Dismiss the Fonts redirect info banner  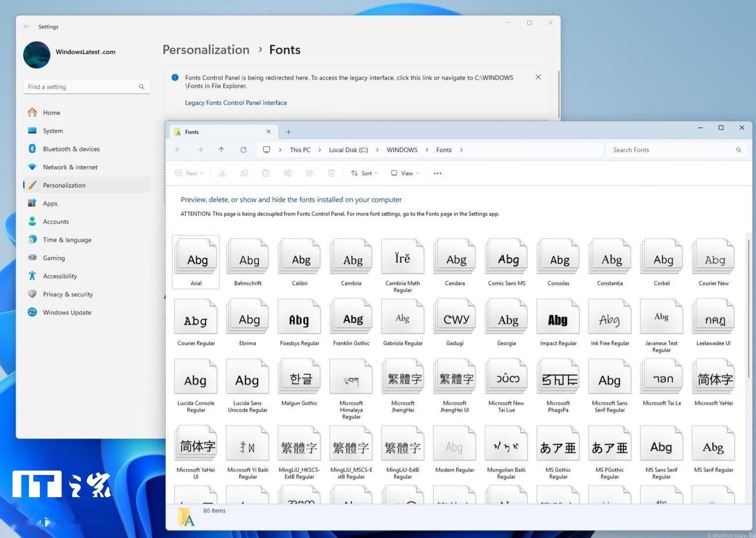(x=538, y=77)
